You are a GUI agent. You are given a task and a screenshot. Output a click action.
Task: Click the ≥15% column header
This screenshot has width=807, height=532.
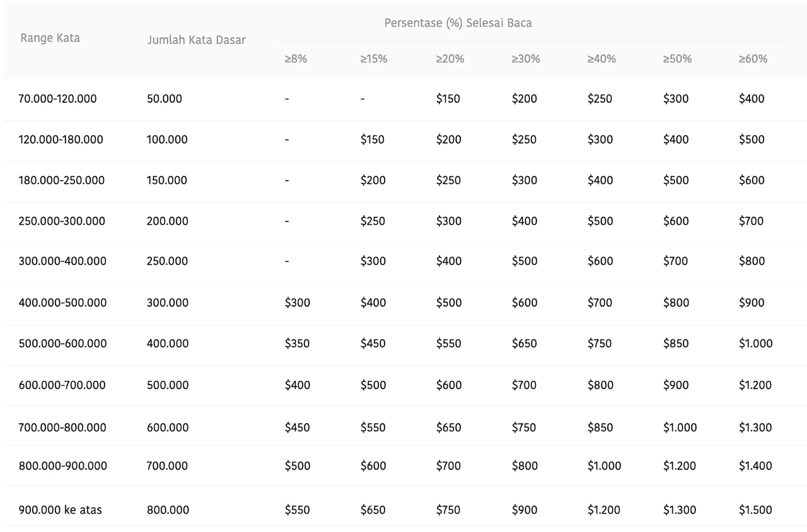pyautogui.click(x=374, y=59)
